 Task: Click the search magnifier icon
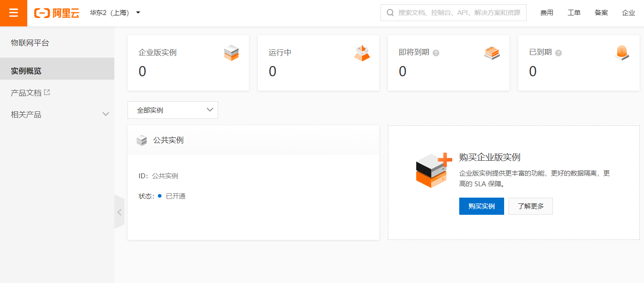tap(390, 13)
